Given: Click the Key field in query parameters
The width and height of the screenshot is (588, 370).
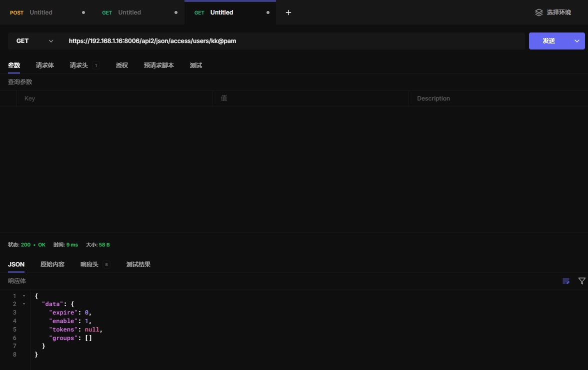Looking at the screenshot, I should click(x=114, y=98).
